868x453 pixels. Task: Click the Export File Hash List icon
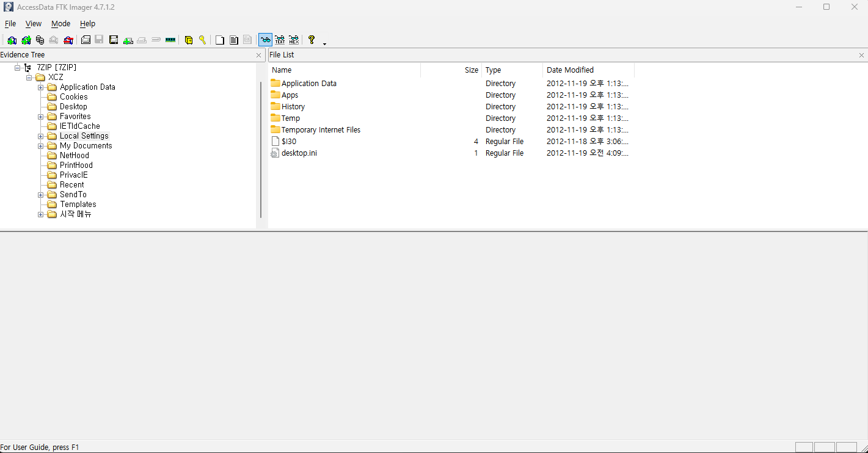pyautogui.click(x=233, y=40)
